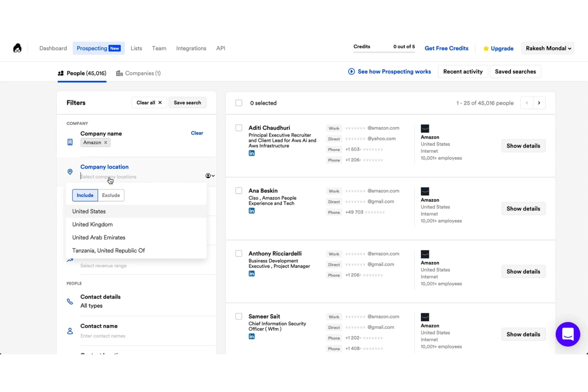Select Aditi Chaudhuri's checkbox
This screenshot has width=588, height=392.
[x=239, y=128]
